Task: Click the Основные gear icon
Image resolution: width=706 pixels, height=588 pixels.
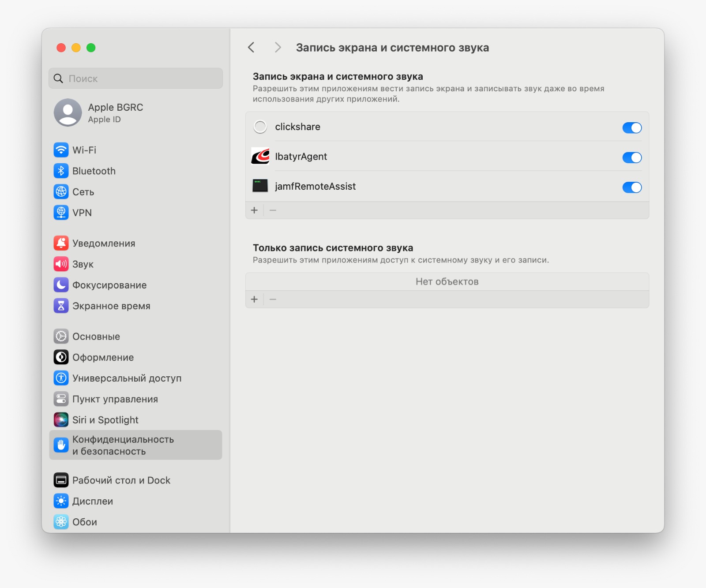Action: tap(61, 337)
